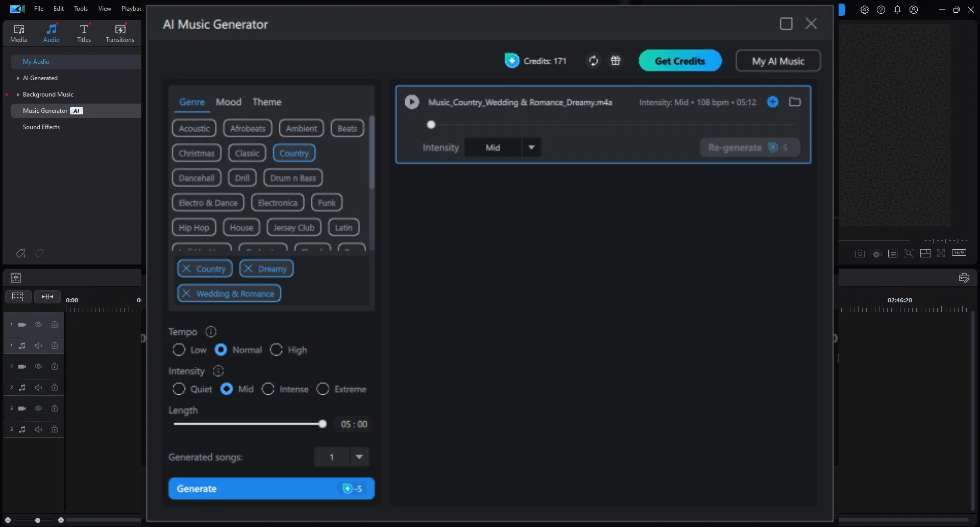This screenshot has height=527, width=980.
Task: Click the Generate button
Action: click(x=271, y=488)
